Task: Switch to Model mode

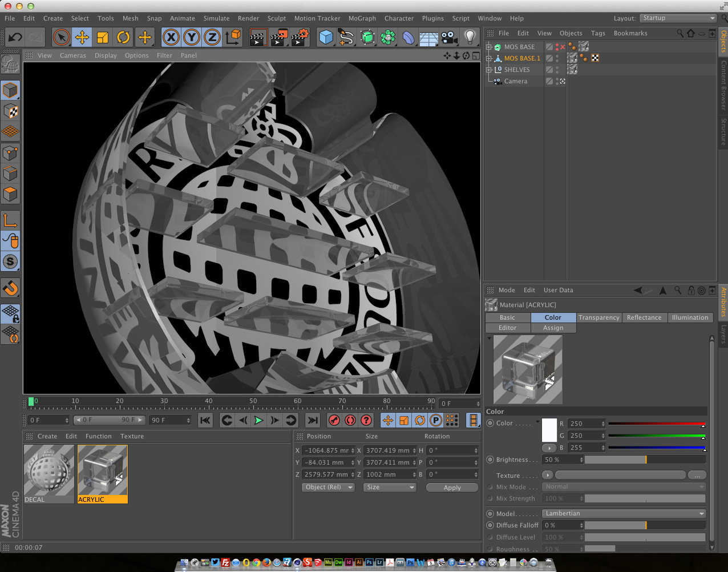Action: click(10, 90)
